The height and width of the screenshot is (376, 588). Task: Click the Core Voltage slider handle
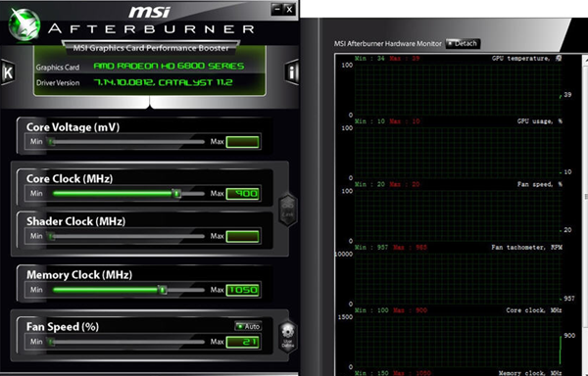click(51, 142)
